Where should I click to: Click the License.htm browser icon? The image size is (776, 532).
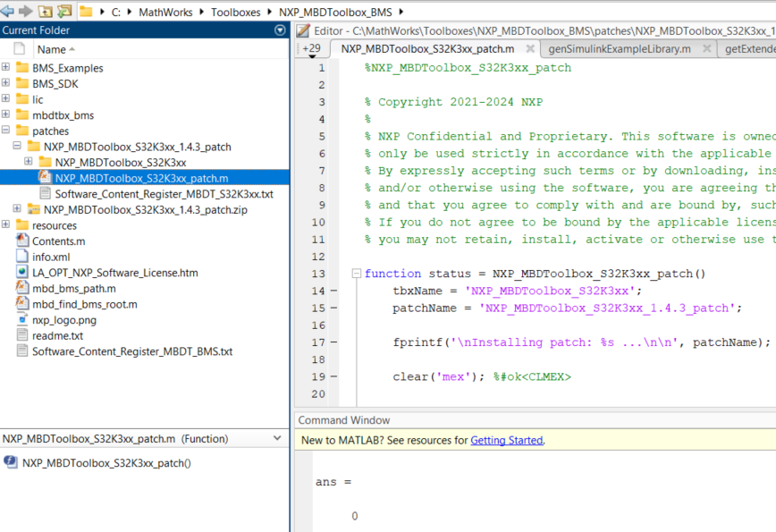tap(22, 272)
